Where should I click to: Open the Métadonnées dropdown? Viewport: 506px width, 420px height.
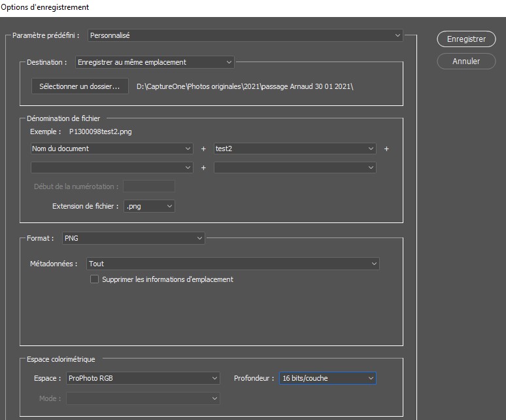pyautogui.click(x=233, y=264)
